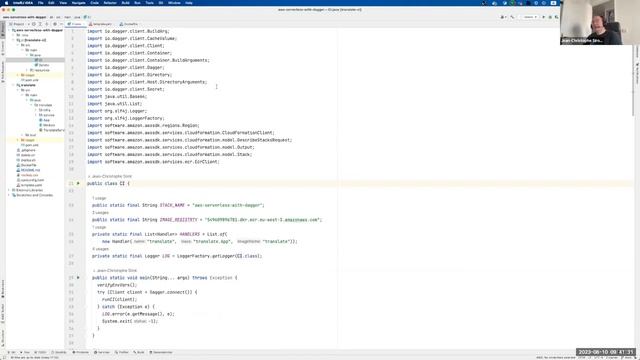Click run gutter icon beside main method
640x360 pixels.
pyautogui.click(x=78, y=278)
